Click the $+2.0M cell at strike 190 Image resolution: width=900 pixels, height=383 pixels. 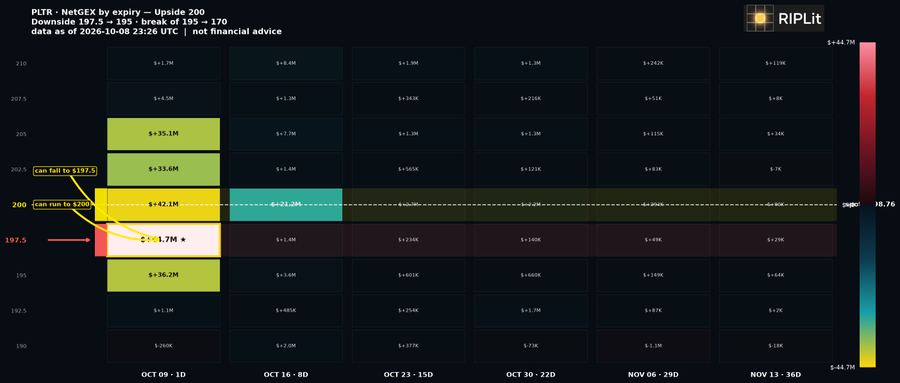286,346
